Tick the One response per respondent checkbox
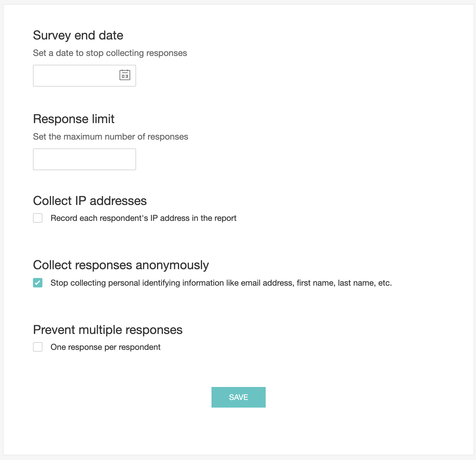476x460 pixels. 38,347
